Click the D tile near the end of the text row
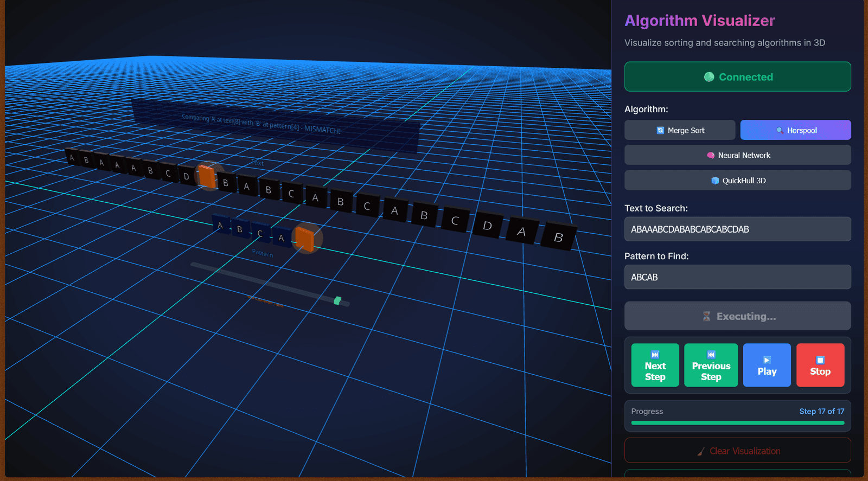Screen dimensions: 868x481 487,226
